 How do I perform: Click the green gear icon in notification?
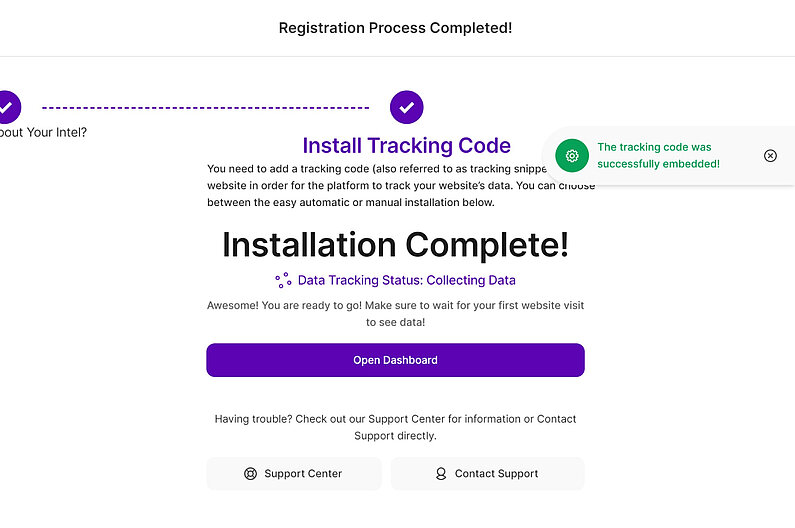(572, 156)
